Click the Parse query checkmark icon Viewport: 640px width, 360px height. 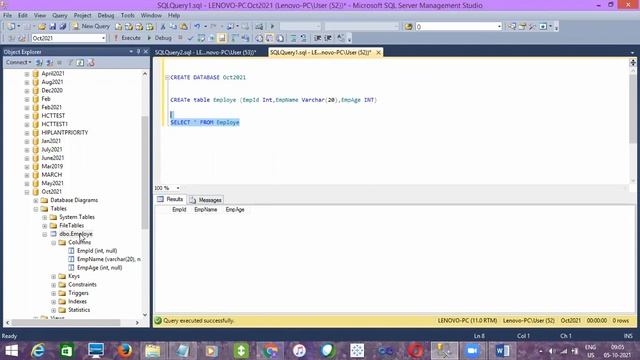click(190, 38)
